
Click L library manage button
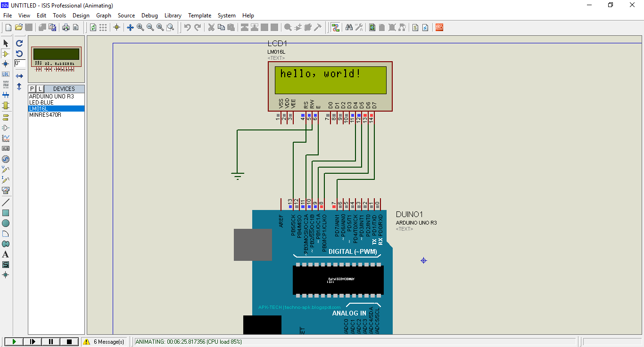(x=40, y=89)
